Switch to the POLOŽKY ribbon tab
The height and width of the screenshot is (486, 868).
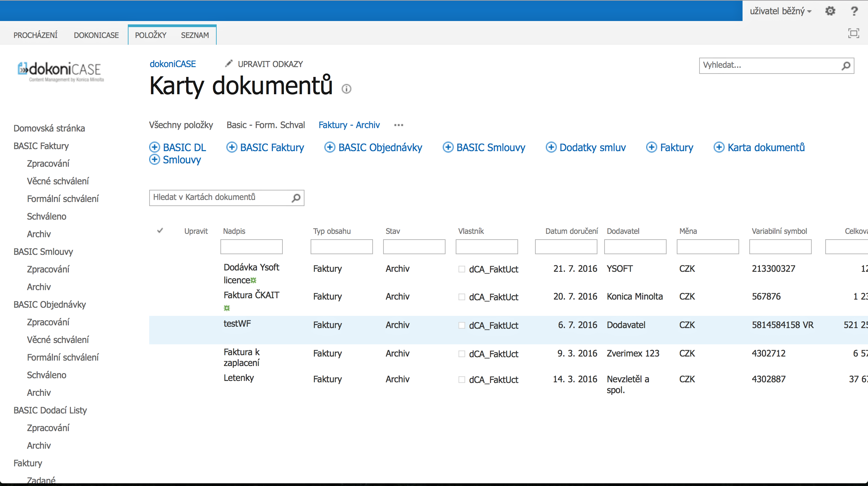point(151,35)
